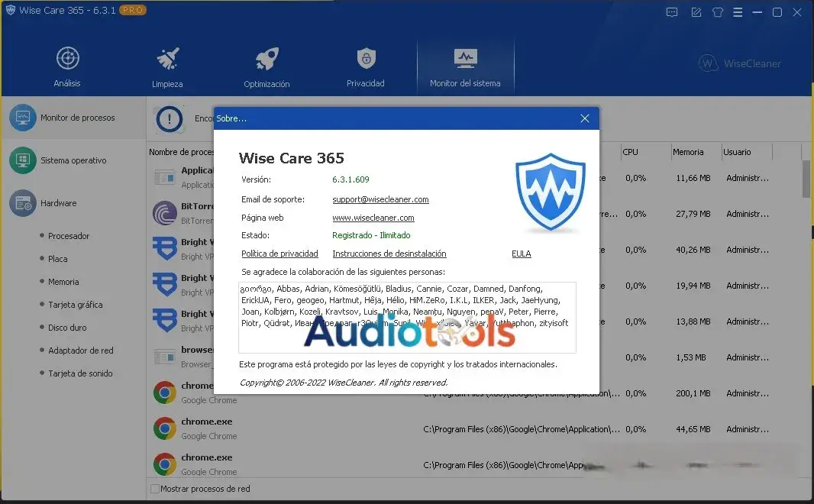This screenshot has width=814, height=504.
Task: Click the support@wisecleaner.com email link
Action: tap(380, 199)
